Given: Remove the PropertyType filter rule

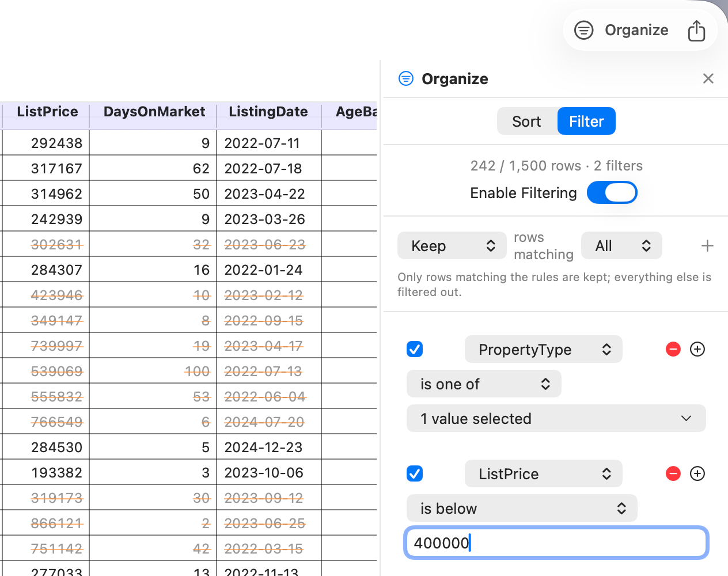Looking at the screenshot, I should coord(673,349).
